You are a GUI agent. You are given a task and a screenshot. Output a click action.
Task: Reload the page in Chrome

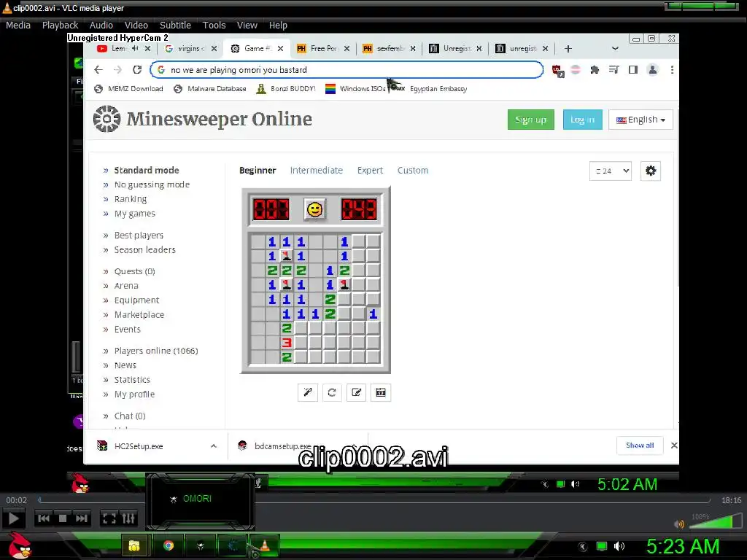coord(137,69)
